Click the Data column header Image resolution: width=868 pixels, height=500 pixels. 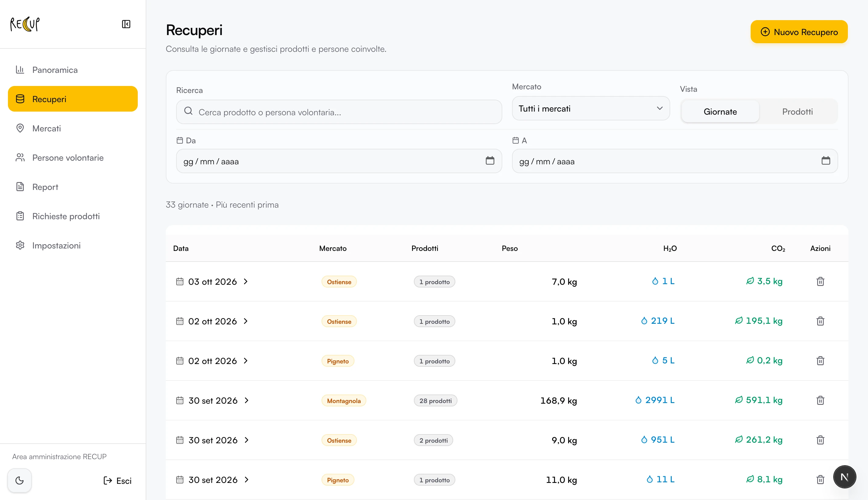coord(181,248)
